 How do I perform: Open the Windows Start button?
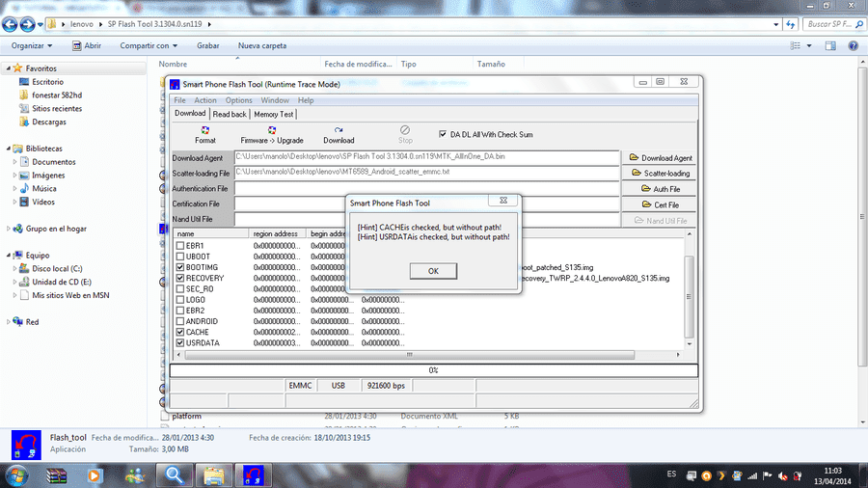click(16, 475)
